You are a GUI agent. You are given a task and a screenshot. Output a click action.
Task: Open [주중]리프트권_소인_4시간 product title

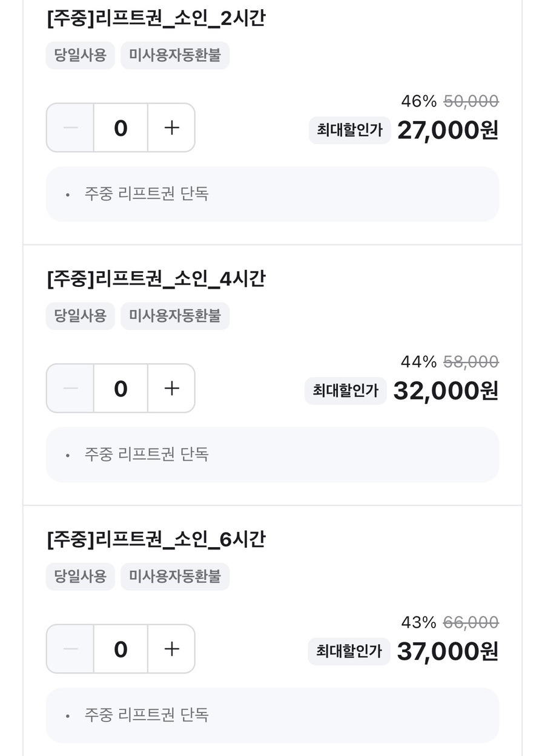pos(156,279)
